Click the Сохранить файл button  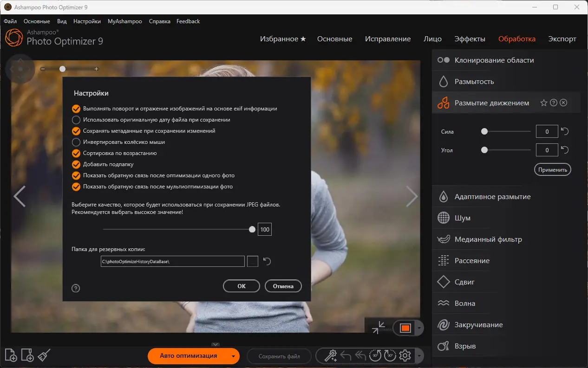click(x=279, y=356)
